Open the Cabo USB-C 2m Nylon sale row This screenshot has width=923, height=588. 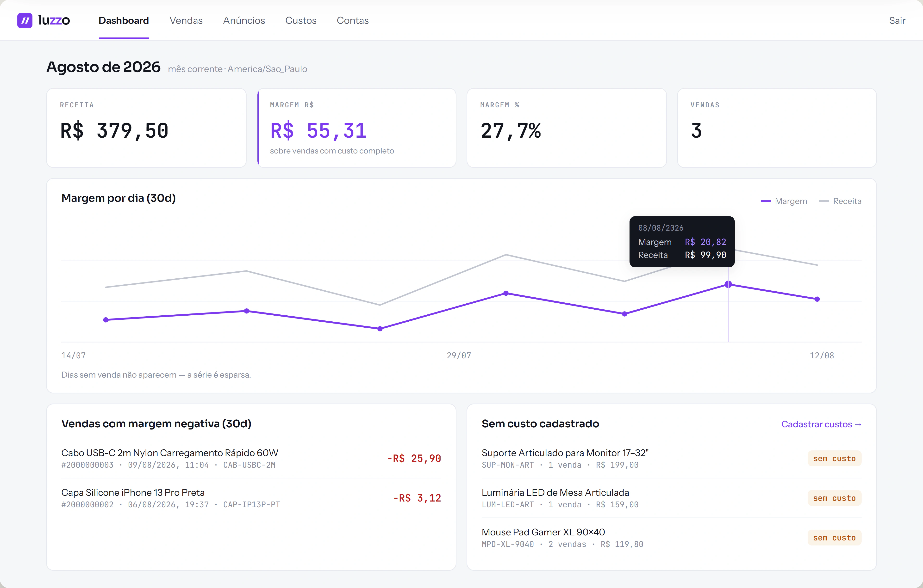tap(251, 458)
